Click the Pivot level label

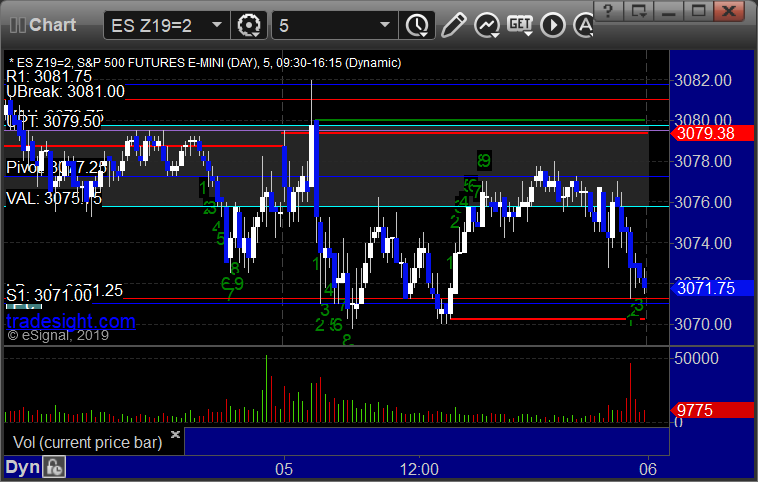coord(57,168)
